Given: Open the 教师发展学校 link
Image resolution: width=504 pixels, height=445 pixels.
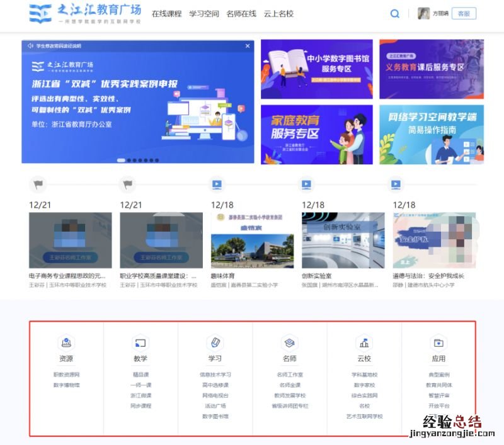Looking at the screenshot, I should (290, 395).
